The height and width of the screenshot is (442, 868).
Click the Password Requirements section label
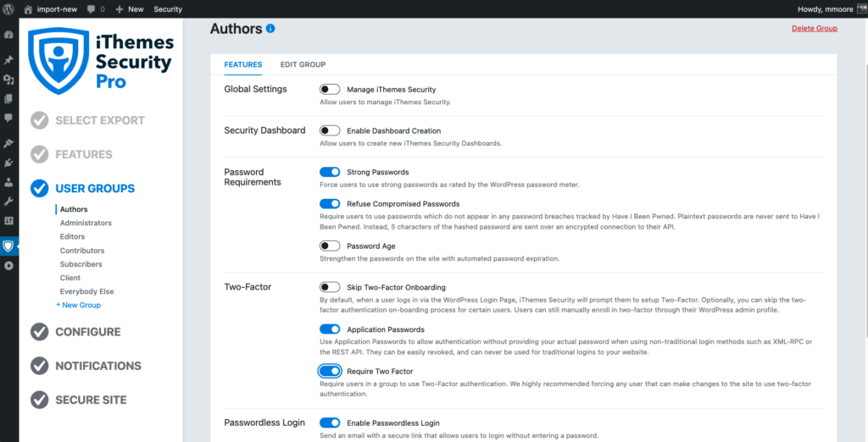[253, 177]
